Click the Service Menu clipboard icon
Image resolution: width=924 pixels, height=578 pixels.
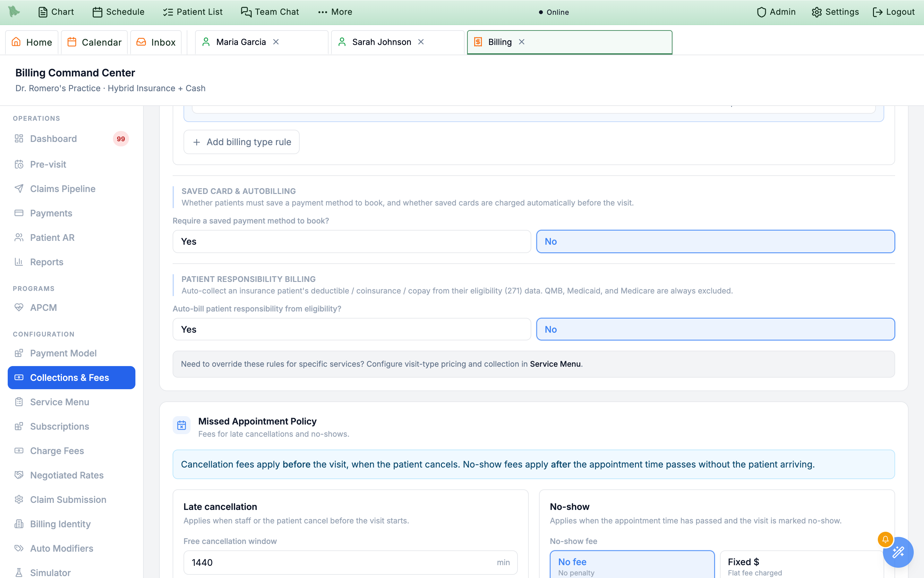click(19, 402)
